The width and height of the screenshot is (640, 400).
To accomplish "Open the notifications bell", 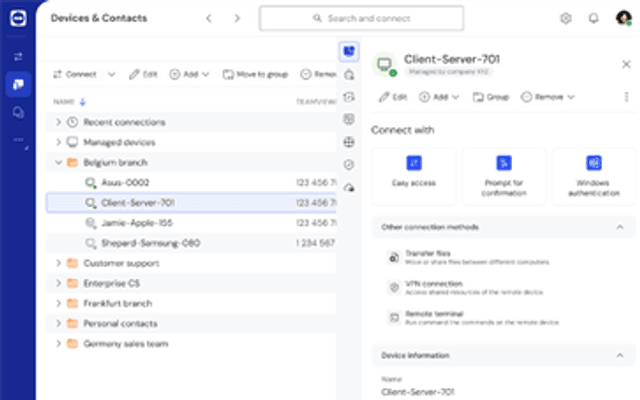I will [x=593, y=18].
